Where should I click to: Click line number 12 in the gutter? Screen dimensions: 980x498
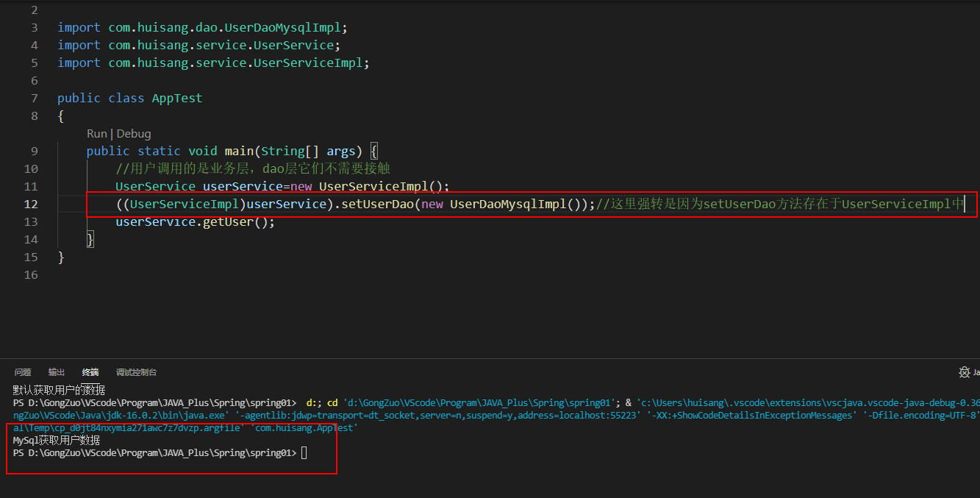point(31,204)
